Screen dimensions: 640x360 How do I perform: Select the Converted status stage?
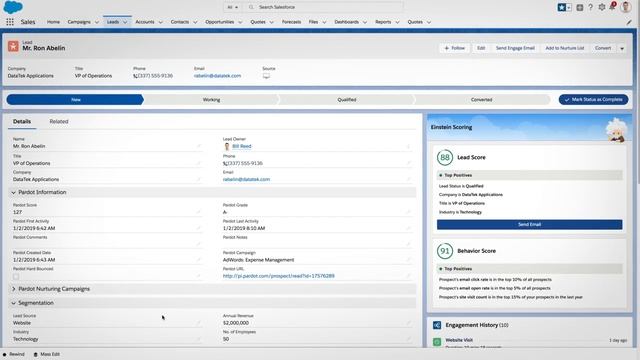tap(481, 100)
